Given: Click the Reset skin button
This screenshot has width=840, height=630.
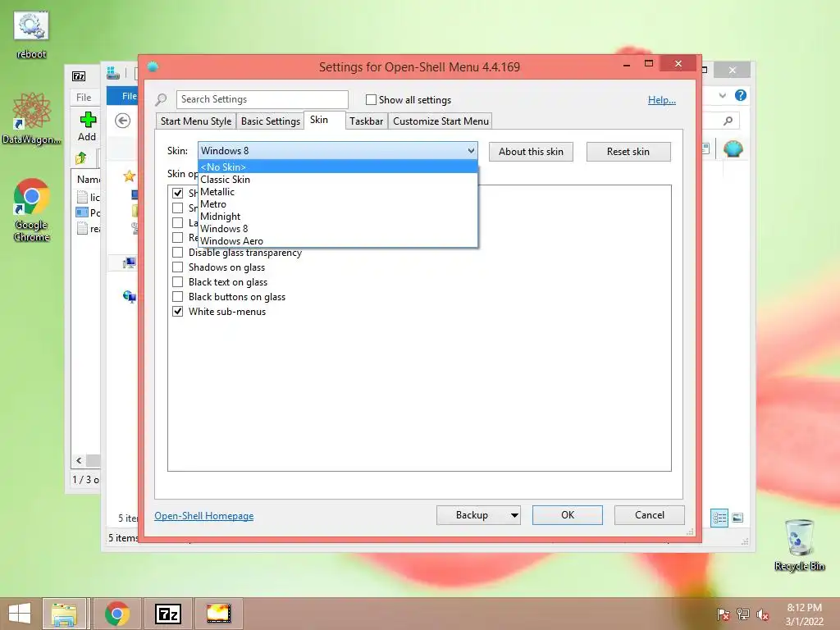Looking at the screenshot, I should [x=628, y=152].
